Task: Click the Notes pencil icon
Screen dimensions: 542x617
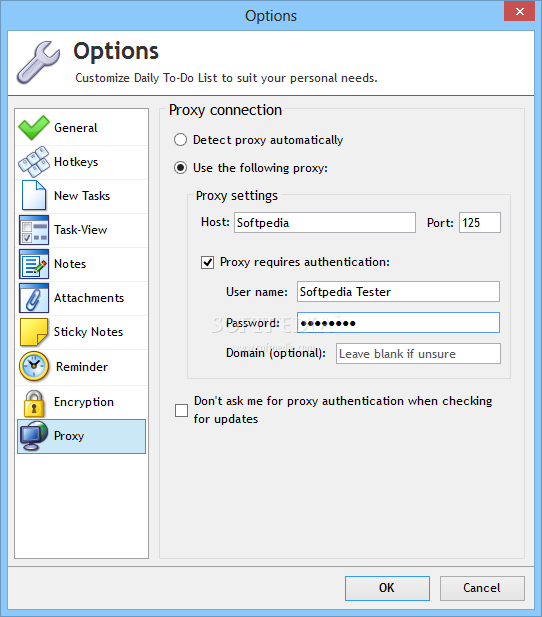Action: point(34,264)
